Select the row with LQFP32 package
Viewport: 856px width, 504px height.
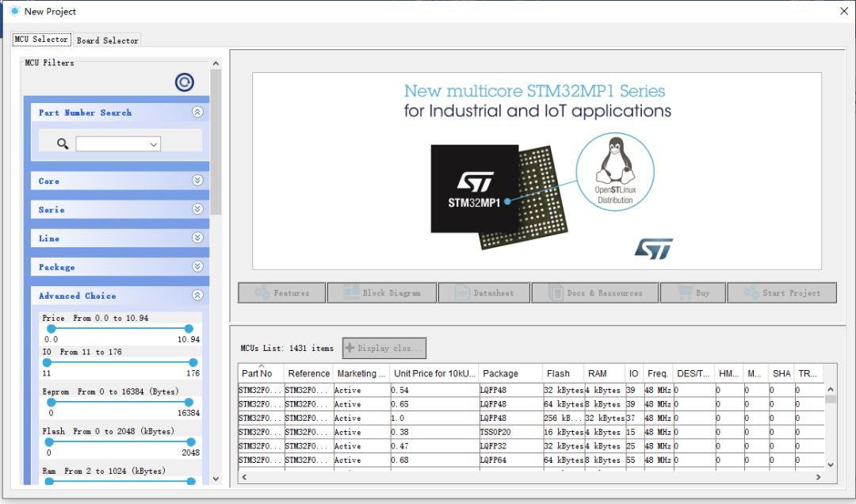click(530, 446)
